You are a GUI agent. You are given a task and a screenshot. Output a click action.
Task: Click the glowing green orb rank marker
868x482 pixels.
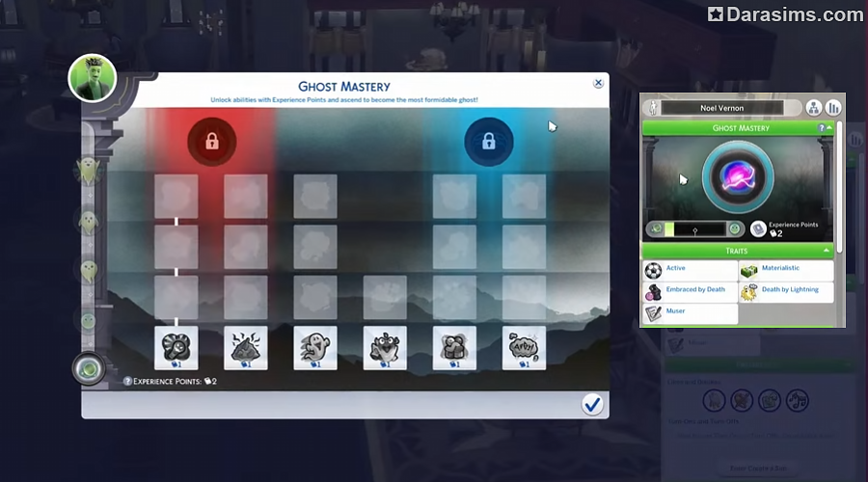coord(89,369)
